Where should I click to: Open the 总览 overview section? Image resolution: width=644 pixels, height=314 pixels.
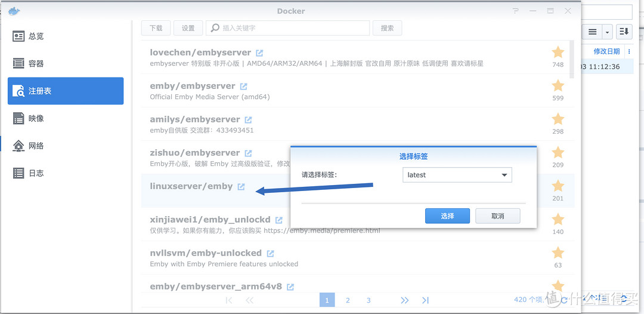(66, 36)
